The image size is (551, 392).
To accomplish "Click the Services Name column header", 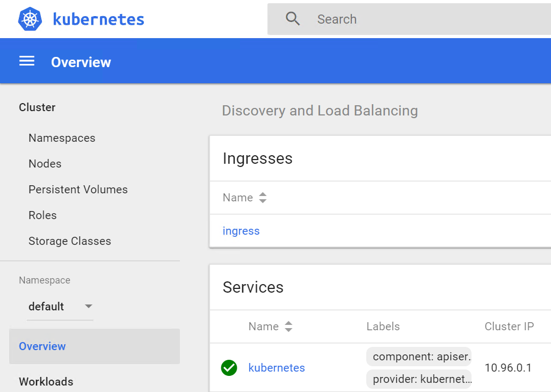I will [x=264, y=326].
